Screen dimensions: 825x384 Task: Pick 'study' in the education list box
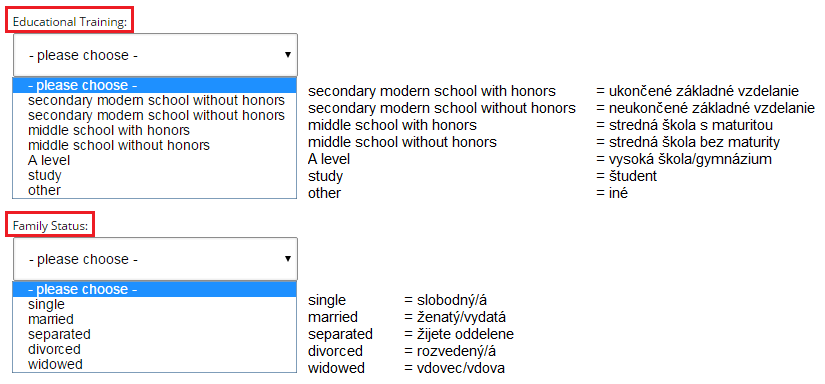(155, 175)
